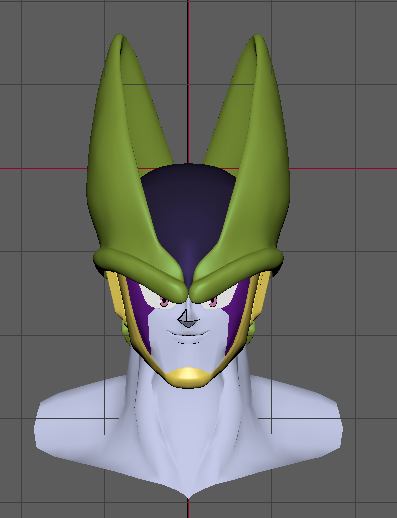Select the nose on the model's face
The image size is (397, 518).
coord(188,318)
